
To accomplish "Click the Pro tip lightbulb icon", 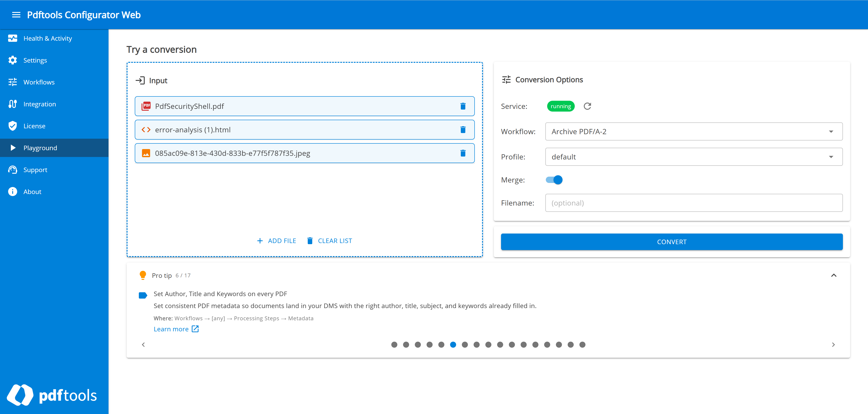I will tap(143, 275).
